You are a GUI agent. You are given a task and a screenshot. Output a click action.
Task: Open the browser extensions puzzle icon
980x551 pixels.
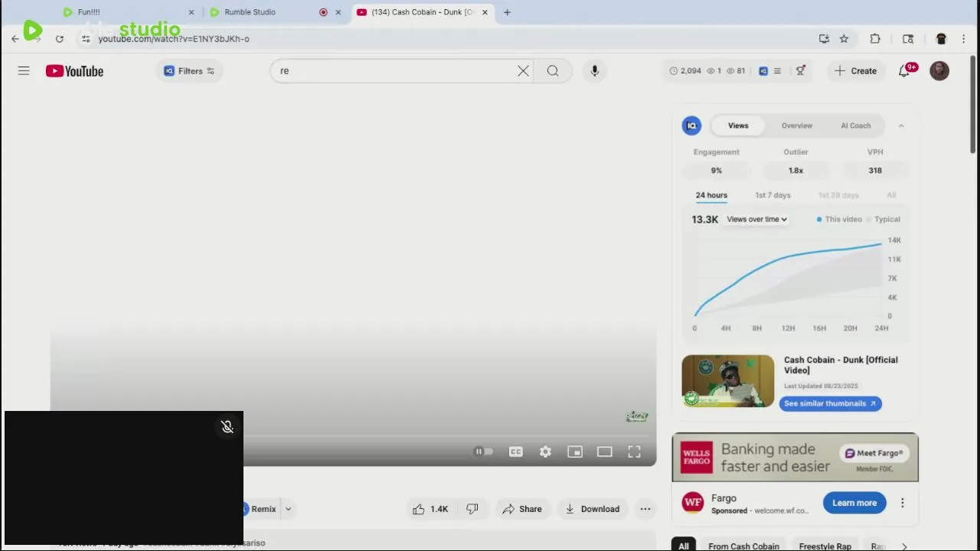coord(875,39)
